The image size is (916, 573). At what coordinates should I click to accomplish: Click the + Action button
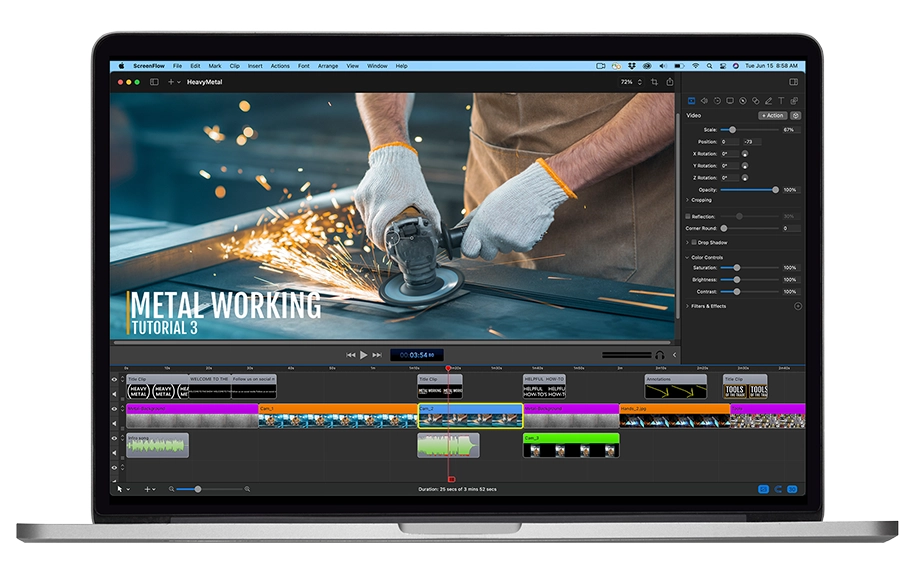pyautogui.click(x=772, y=116)
